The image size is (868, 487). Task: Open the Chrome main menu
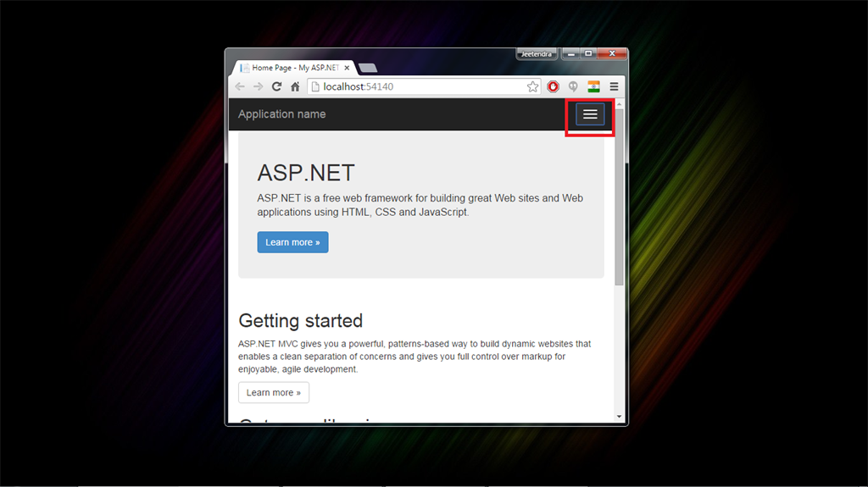pyautogui.click(x=614, y=86)
